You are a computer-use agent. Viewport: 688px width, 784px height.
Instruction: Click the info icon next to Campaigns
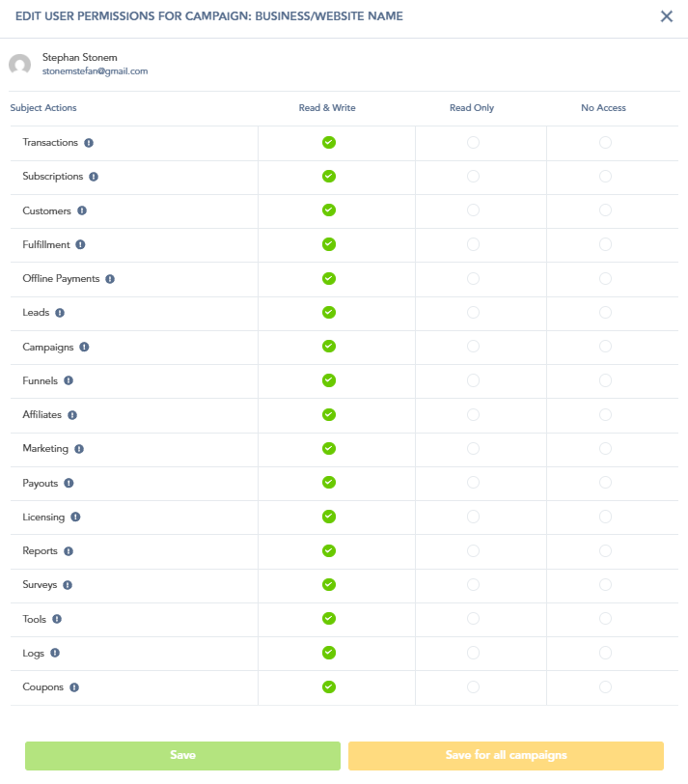point(85,347)
